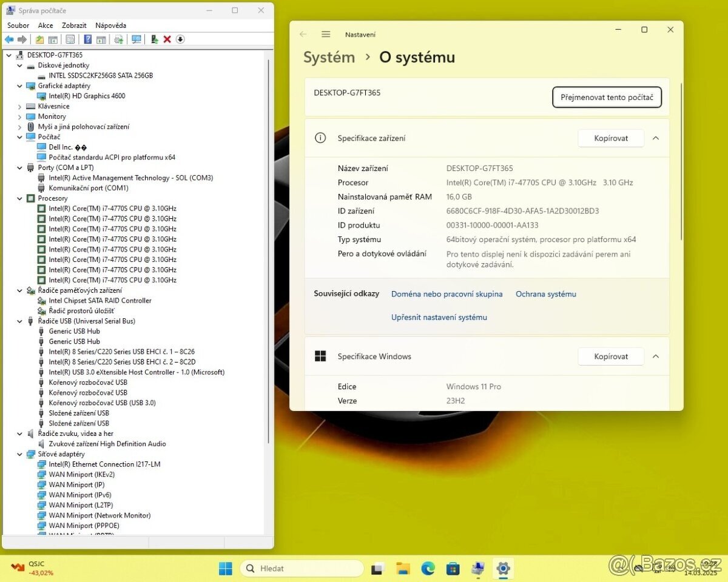
Task: Open the Akce menu
Action: pyautogui.click(x=45, y=25)
